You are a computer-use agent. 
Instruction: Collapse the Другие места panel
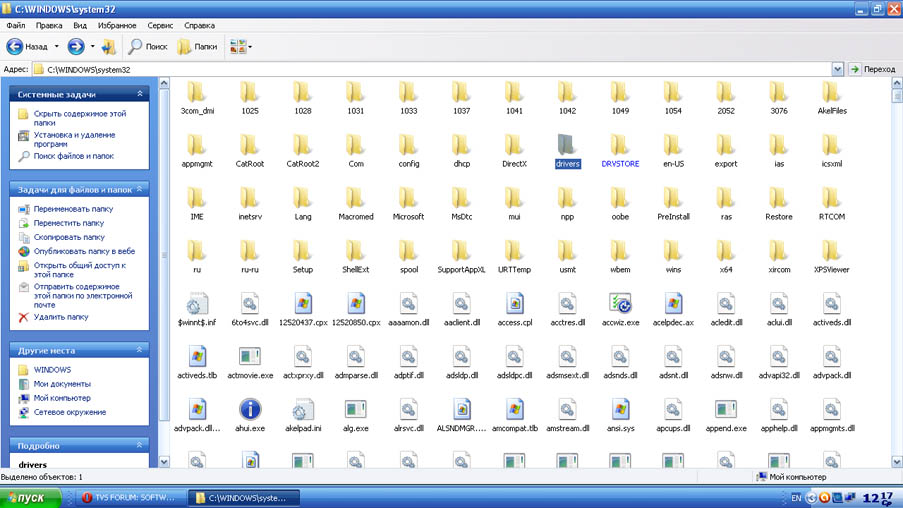[140, 351]
